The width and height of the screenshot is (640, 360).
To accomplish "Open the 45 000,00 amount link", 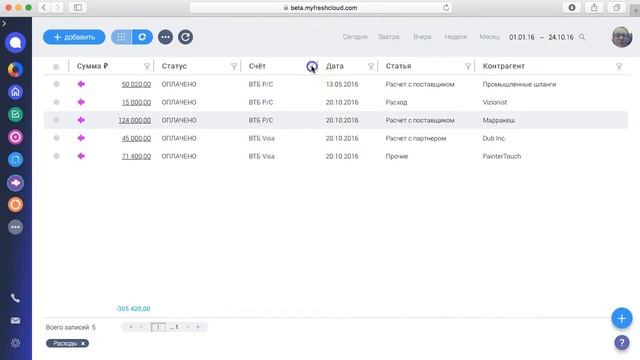I will tap(136, 138).
